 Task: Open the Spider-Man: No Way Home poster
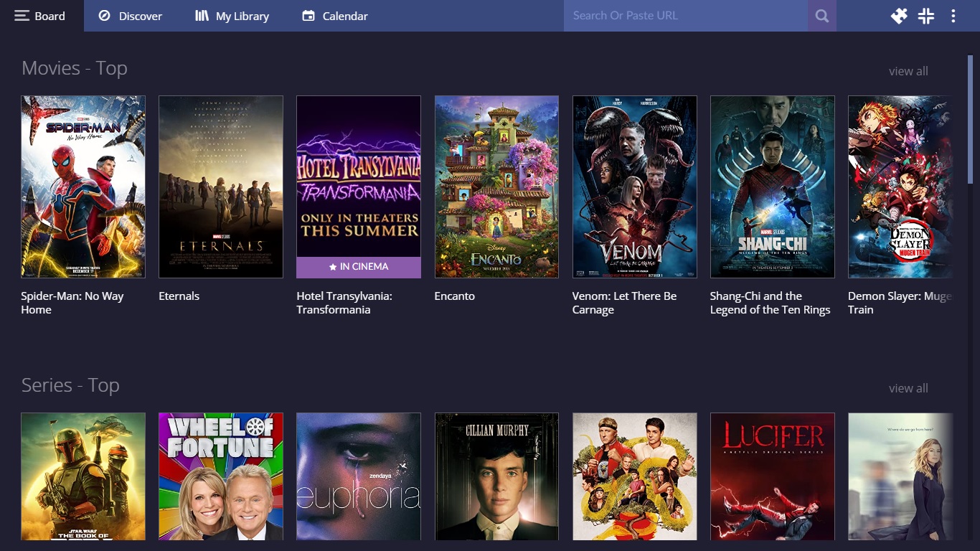83,186
